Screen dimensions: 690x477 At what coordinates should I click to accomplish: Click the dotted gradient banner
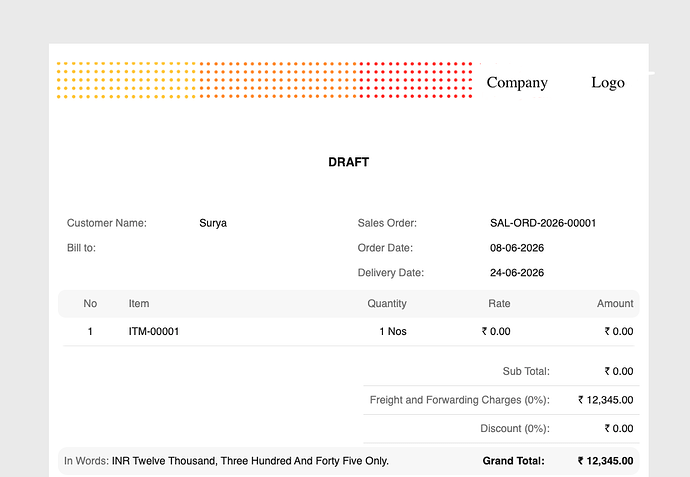coord(264,80)
